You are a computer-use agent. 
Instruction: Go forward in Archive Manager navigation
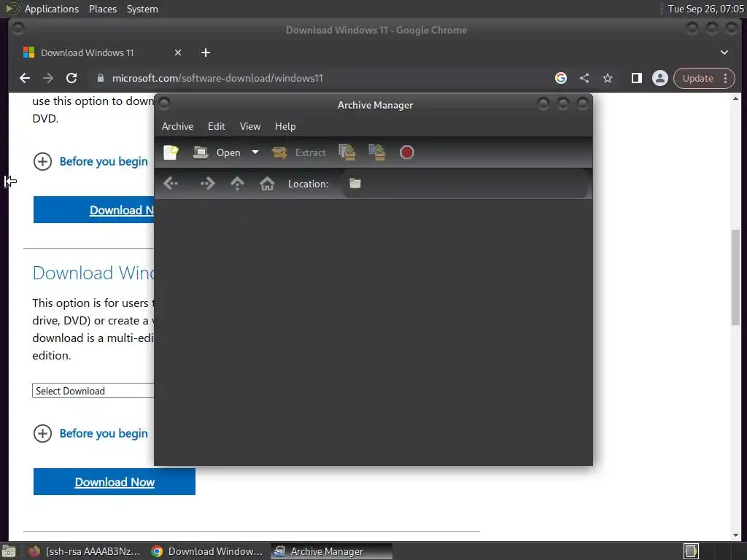click(x=207, y=183)
